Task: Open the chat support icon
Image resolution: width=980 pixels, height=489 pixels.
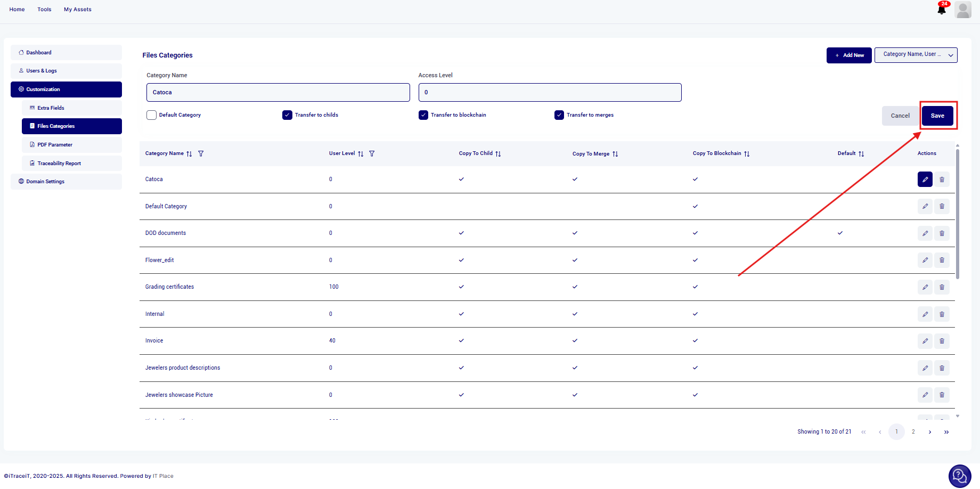Action: click(959, 476)
